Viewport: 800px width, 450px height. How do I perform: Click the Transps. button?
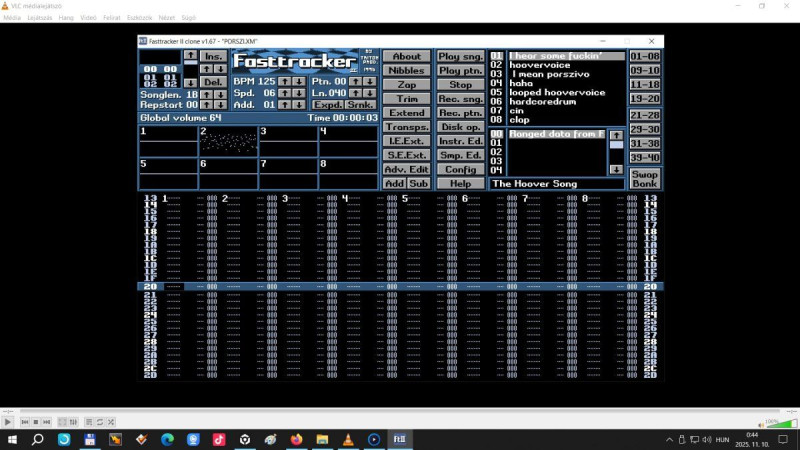click(407, 127)
